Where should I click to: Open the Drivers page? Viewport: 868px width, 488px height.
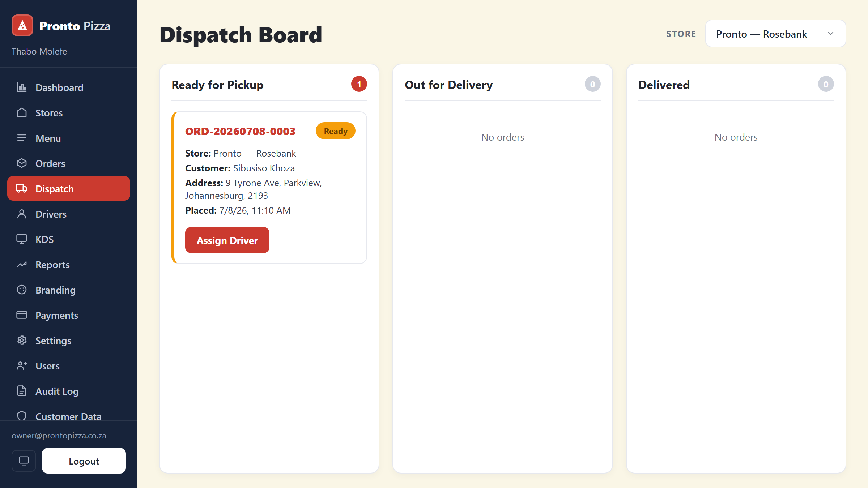pyautogui.click(x=69, y=214)
